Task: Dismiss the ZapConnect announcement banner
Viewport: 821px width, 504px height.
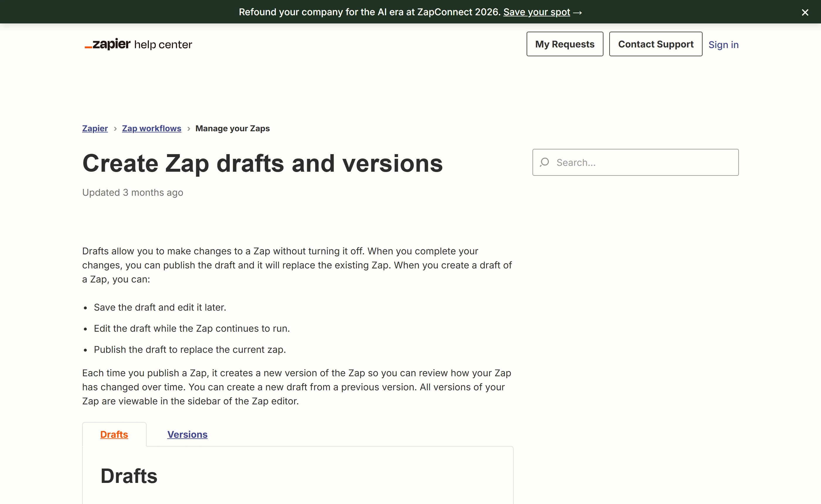Action: click(x=805, y=12)
